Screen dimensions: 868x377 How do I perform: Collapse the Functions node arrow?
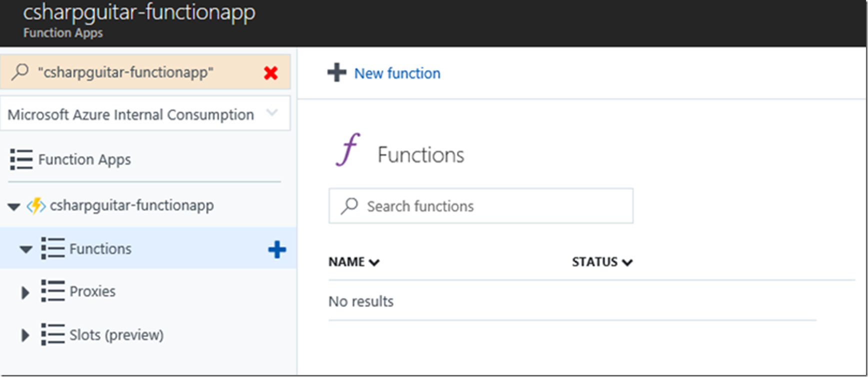(x=25, y=249)
